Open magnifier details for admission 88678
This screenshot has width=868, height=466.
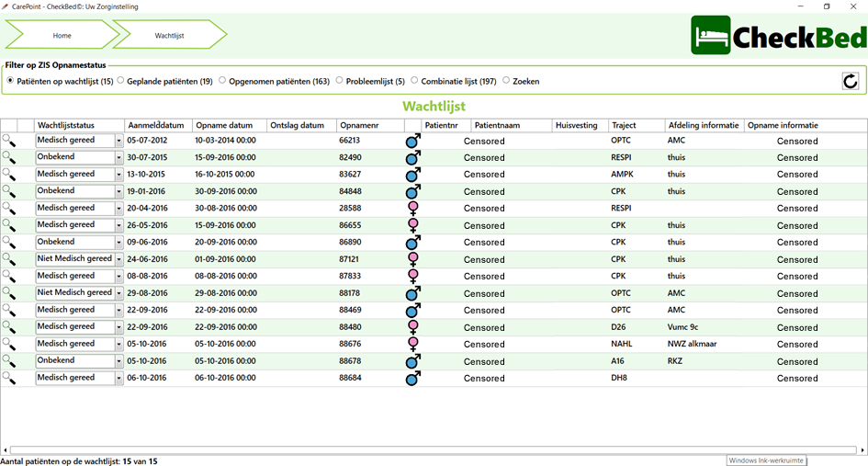[x=9, y=360]
